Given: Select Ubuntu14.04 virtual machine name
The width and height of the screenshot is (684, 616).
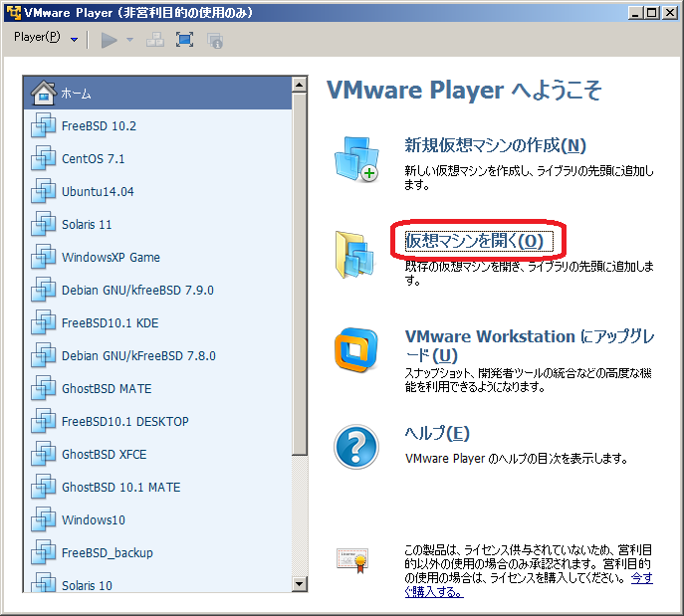Looking at the screenshot, I should tap(98, 192).
